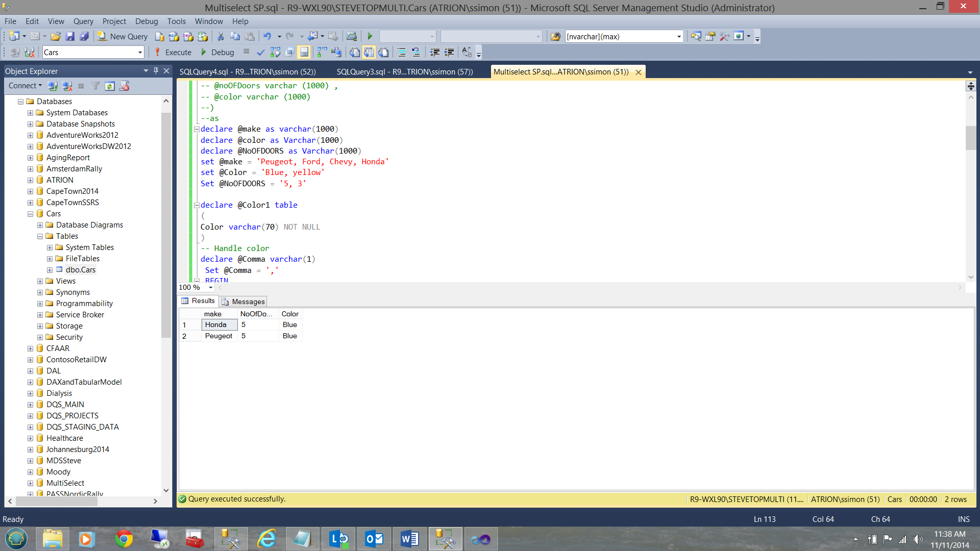Toggle Include Actual Execution Plan button
This screenshot has width=980, height=551.
(322, 52)
